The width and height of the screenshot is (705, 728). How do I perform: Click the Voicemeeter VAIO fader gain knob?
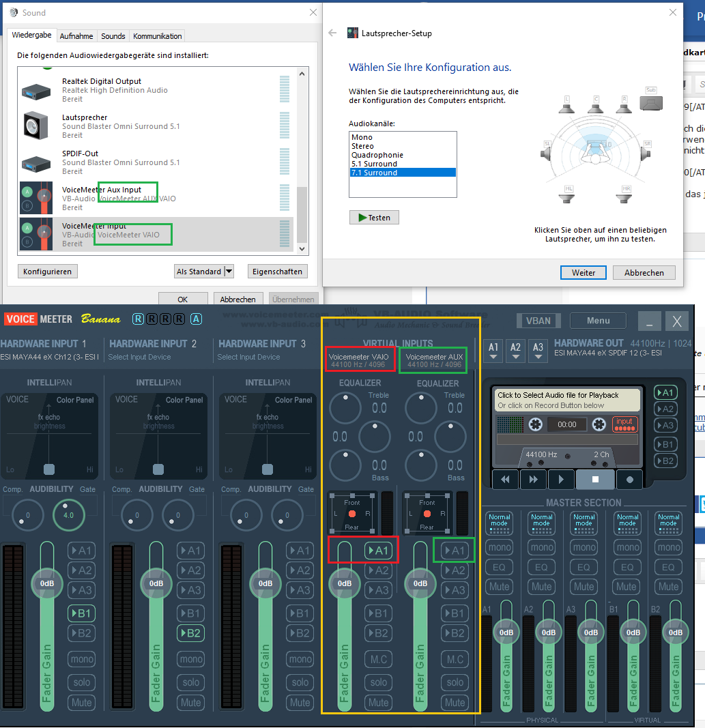tap(345, 583)
